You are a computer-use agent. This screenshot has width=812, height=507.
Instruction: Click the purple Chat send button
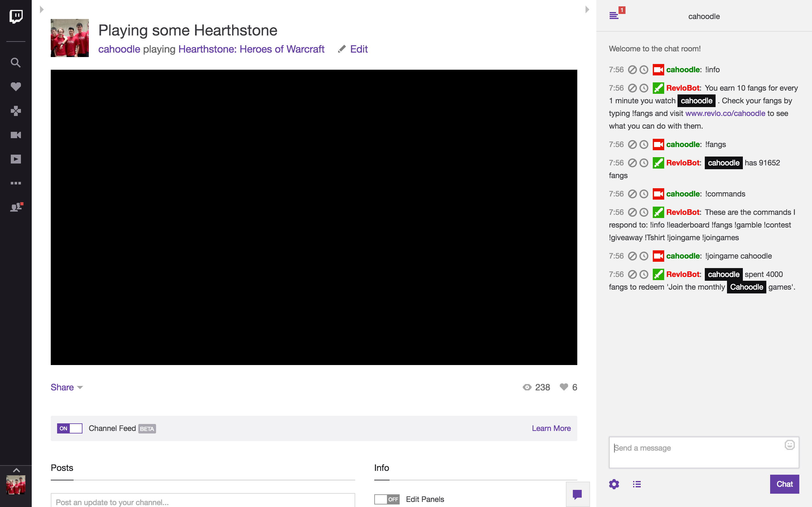(784, 484)
